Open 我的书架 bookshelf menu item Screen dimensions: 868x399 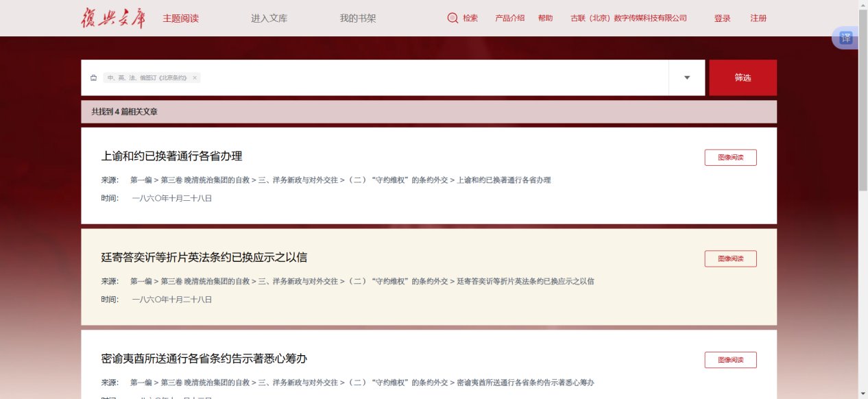click(357, 19)
